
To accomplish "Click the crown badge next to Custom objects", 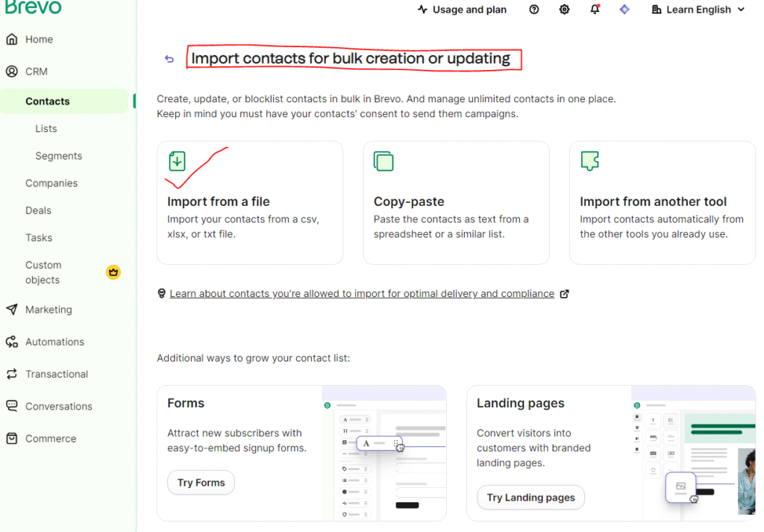I will [x=113, y=272].
